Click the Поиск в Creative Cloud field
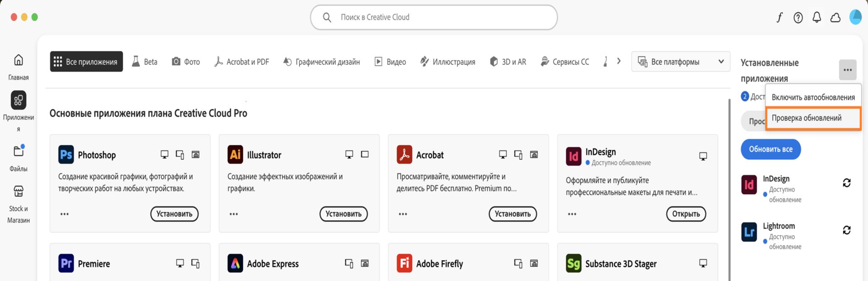The image size is (868, 281). [x=434, y=18]
